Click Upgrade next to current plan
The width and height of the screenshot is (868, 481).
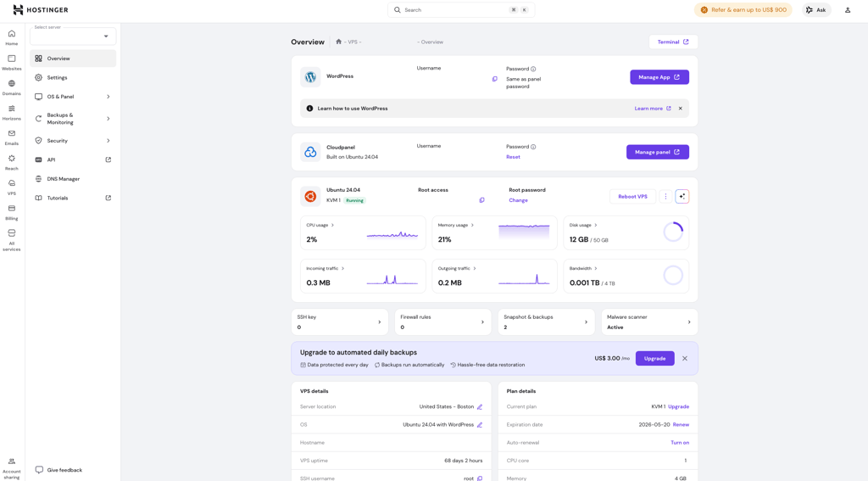pyautogui.click(x=679, y=406)
